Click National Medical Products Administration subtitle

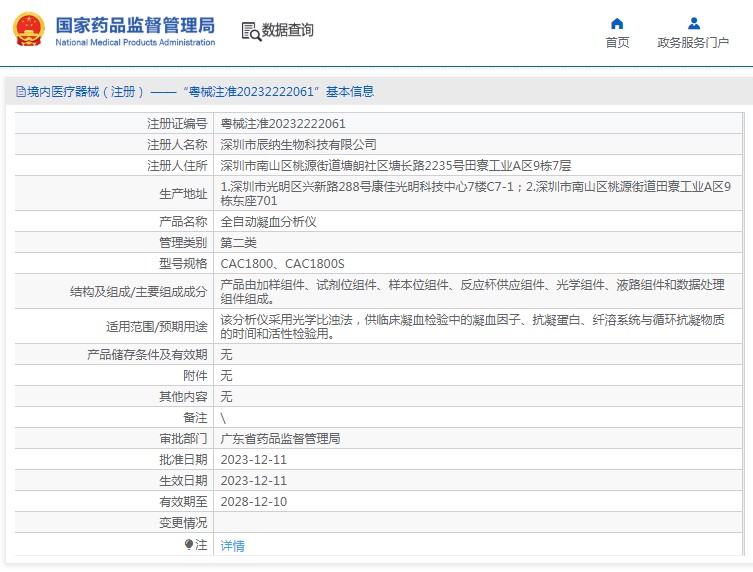tap(135, 42)
